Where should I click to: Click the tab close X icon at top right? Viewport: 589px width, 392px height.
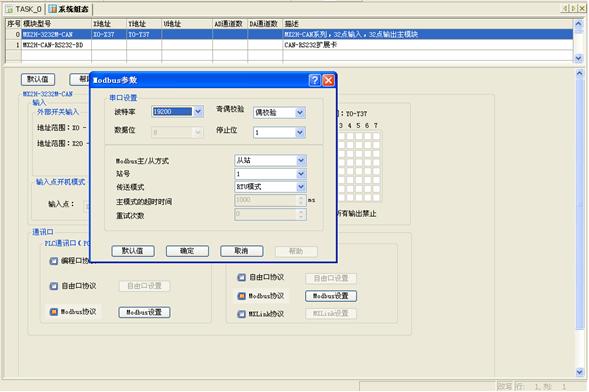point(582,8)
